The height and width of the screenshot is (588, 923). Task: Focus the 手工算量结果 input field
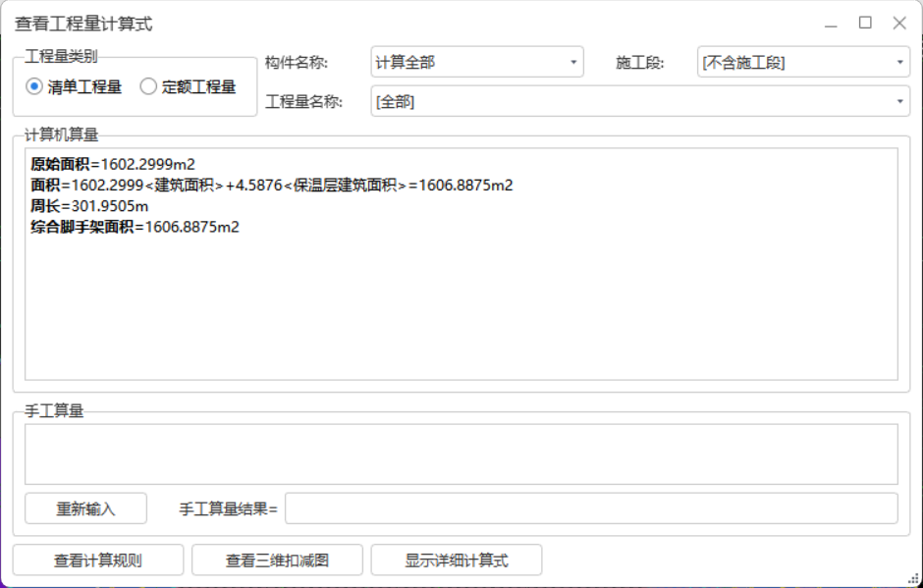[x=591, y=508]
